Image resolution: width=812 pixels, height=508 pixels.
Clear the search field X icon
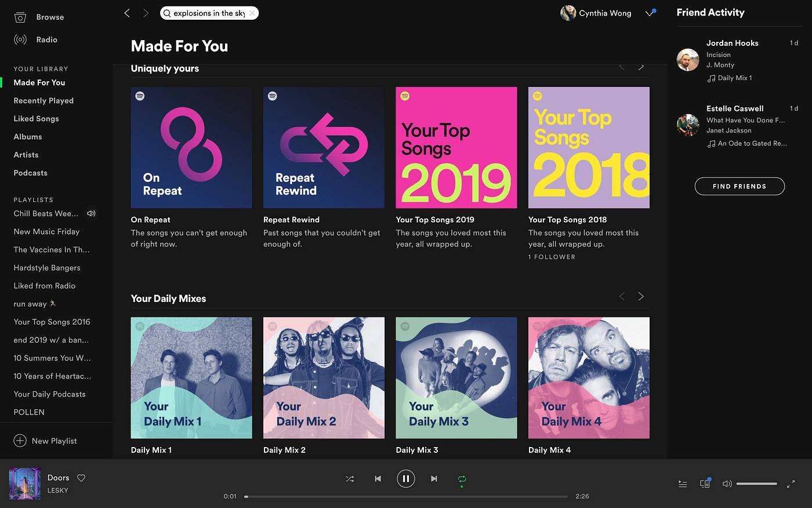click(252, 13)
